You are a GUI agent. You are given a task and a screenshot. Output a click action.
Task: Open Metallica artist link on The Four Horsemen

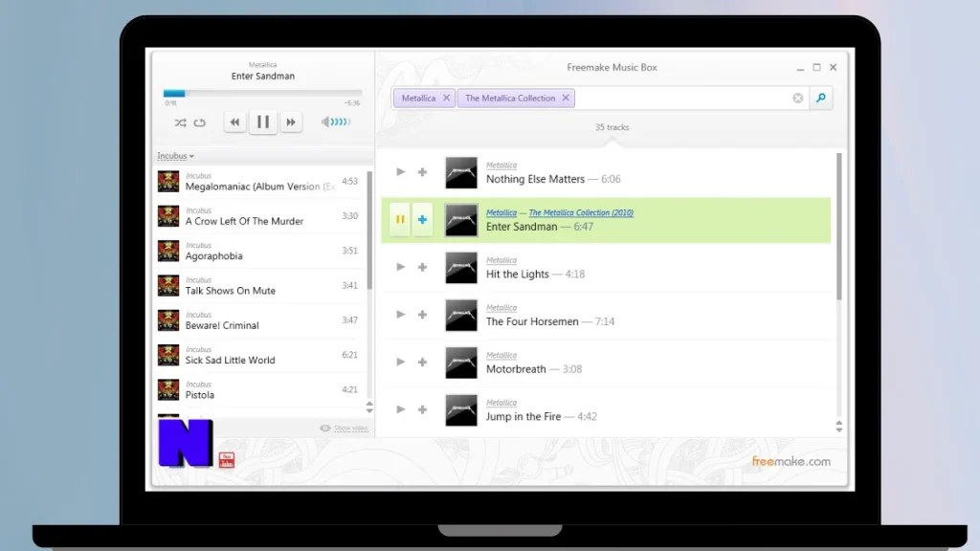(x=501, y=307)
